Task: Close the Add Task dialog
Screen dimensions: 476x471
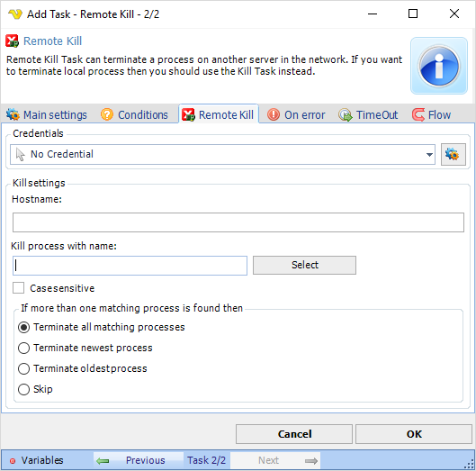Action: (x=454, y=14)
